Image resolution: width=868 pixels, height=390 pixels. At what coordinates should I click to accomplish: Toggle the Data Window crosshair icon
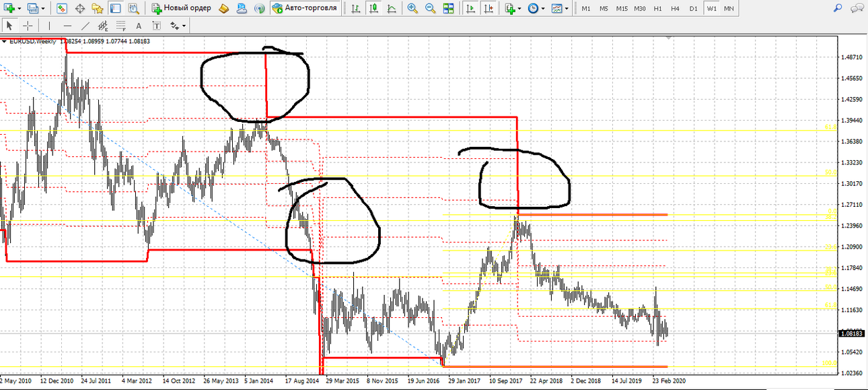click(80, 8)
